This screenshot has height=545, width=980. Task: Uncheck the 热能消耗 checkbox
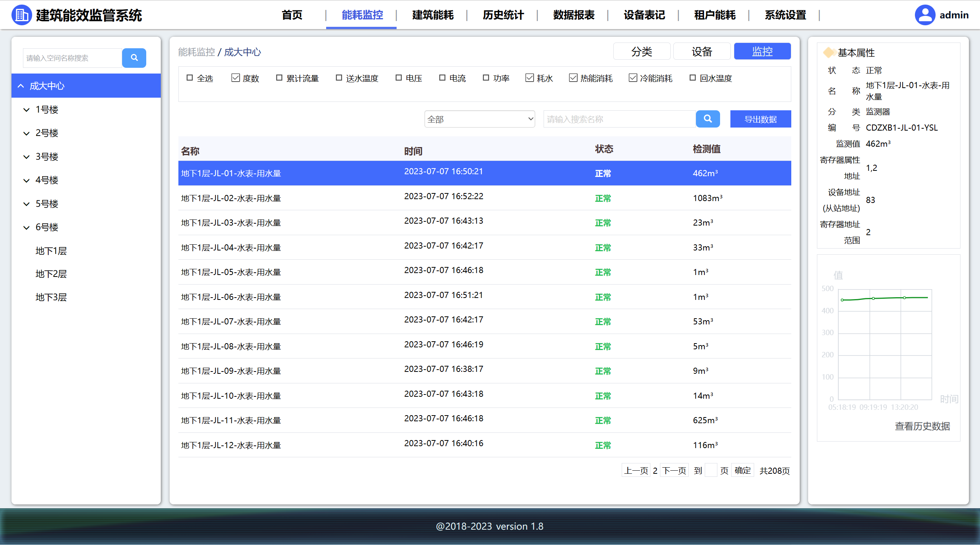point(573,78)
